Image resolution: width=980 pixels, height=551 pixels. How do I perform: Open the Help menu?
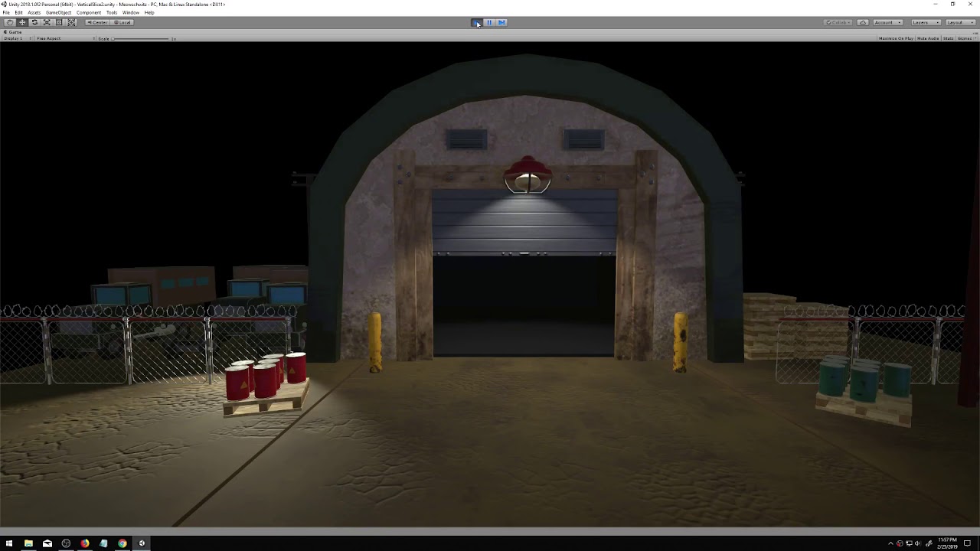pyautogui.click(x=149, y=13)
